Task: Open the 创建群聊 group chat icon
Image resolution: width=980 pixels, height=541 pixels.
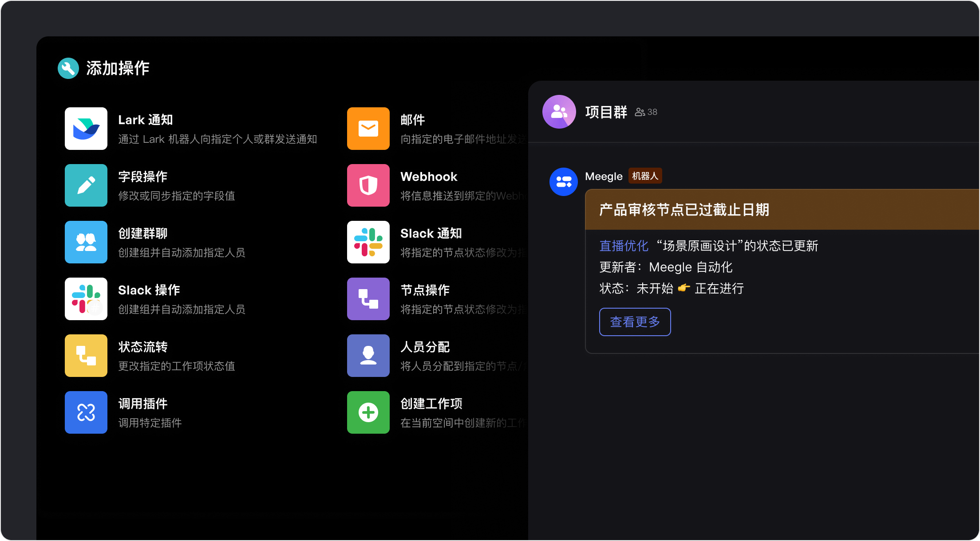Action: coord(86,242)
